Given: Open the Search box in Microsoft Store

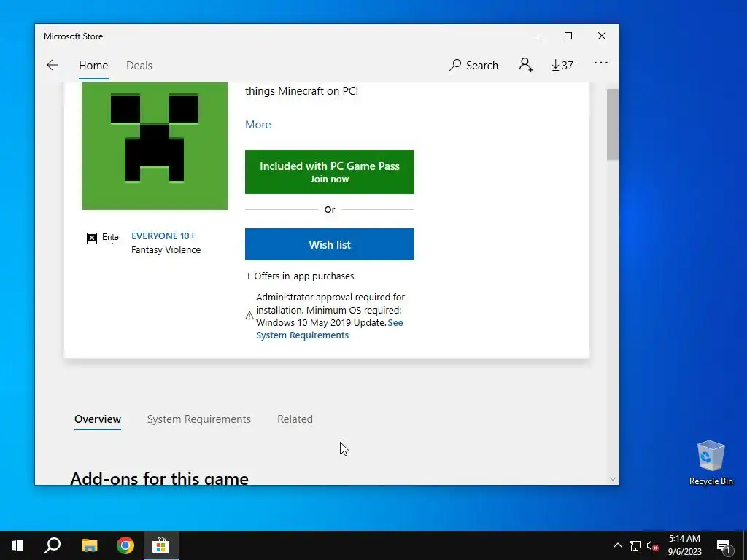Looking at the screenshot, I should tap(473, 65).
